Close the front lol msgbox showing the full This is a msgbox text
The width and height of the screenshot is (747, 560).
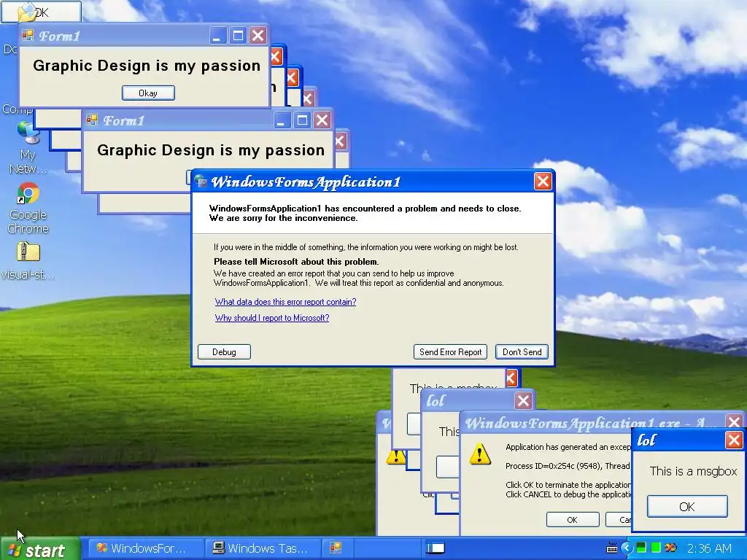point(734,440)
